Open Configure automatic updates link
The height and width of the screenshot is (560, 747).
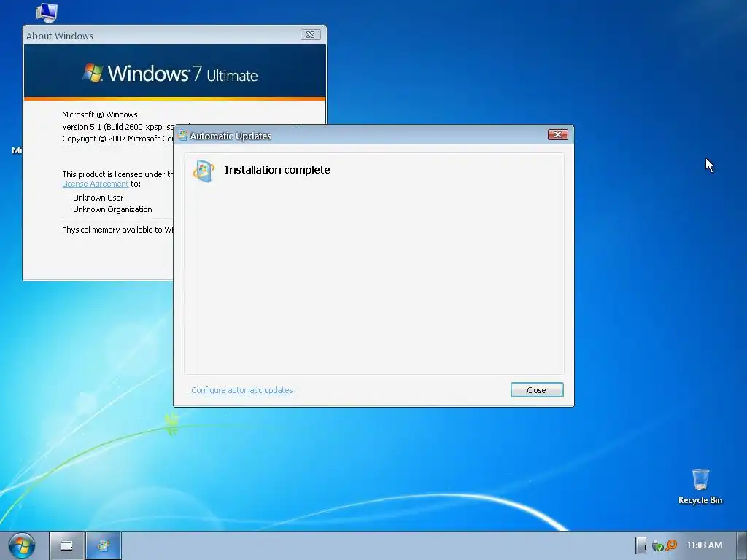pos(242,390)
